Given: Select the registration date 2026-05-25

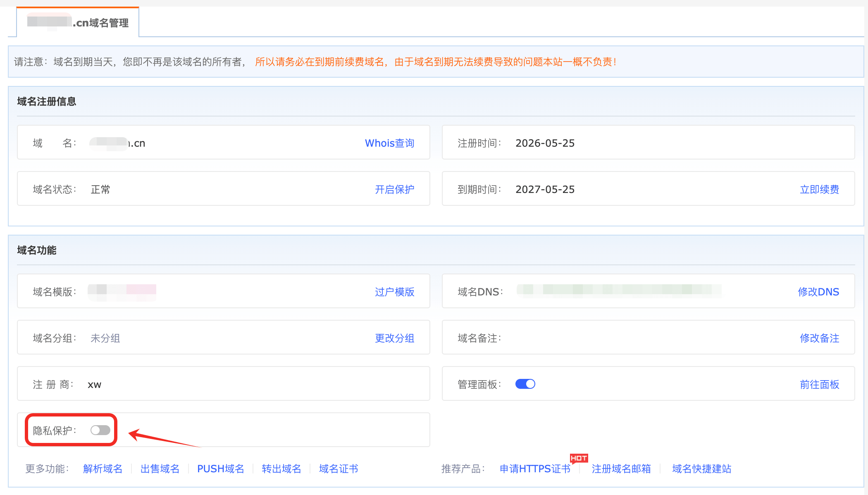Looking at the screenshot, I should coord(545,143).
